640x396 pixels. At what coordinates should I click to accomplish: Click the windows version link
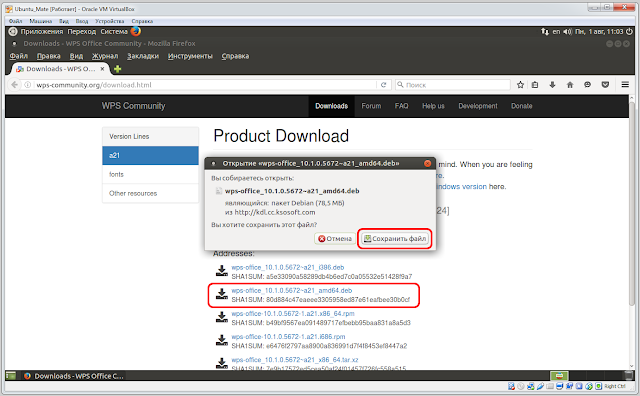tap(461, 187)
